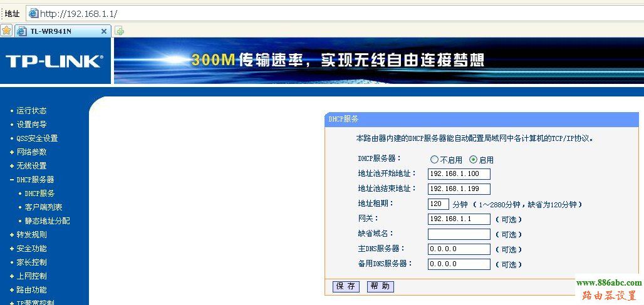This screenshot has width=644, height=305.
Task: Open a new tab with the green plus icon
Action: click(x=119, y=31)
